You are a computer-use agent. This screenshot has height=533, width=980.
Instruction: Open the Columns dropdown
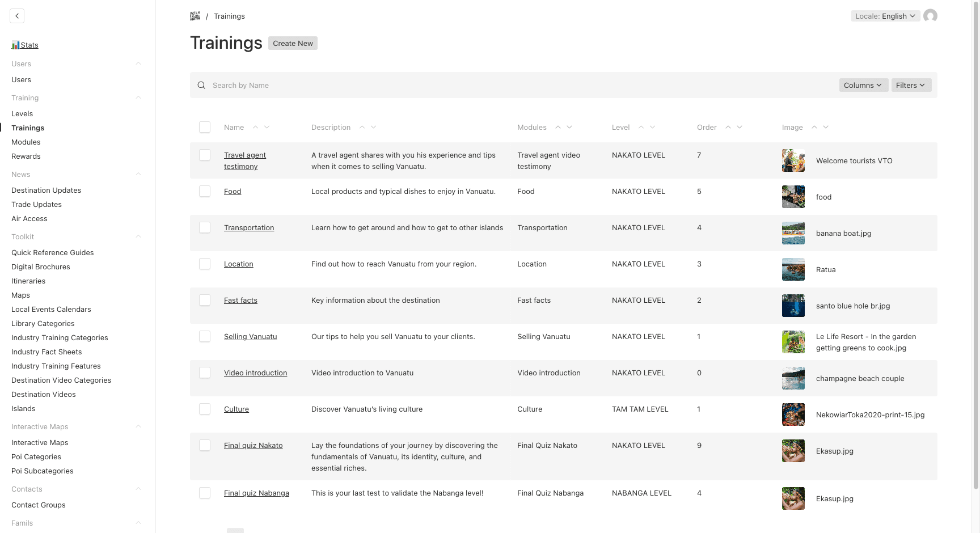(x=863, y=85)
